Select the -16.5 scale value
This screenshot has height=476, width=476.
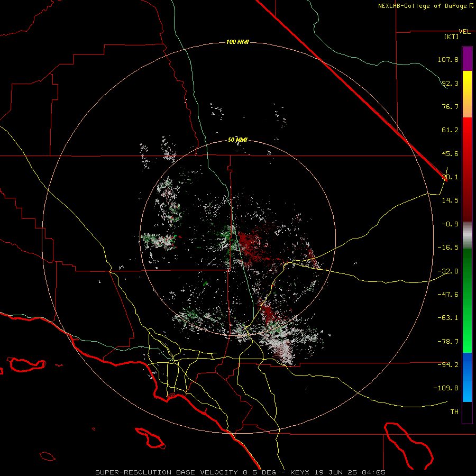(448, 248)
